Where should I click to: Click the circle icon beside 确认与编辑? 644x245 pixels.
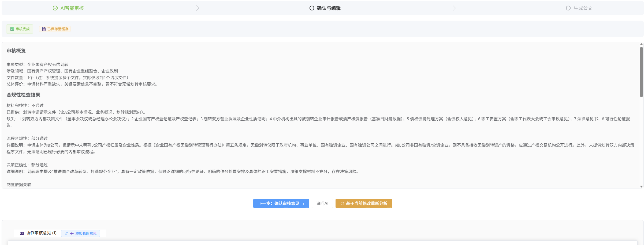tap(312, 8)
